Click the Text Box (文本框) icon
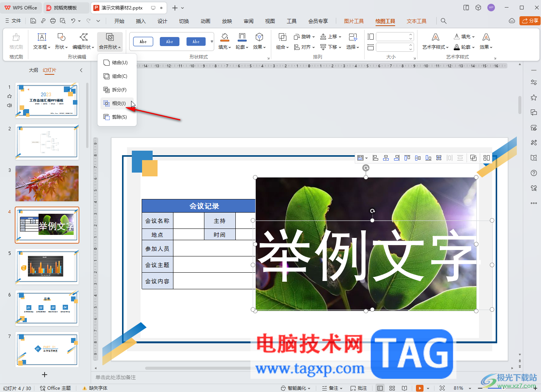Viewport: 541px width, 392px height. [42, 37]
